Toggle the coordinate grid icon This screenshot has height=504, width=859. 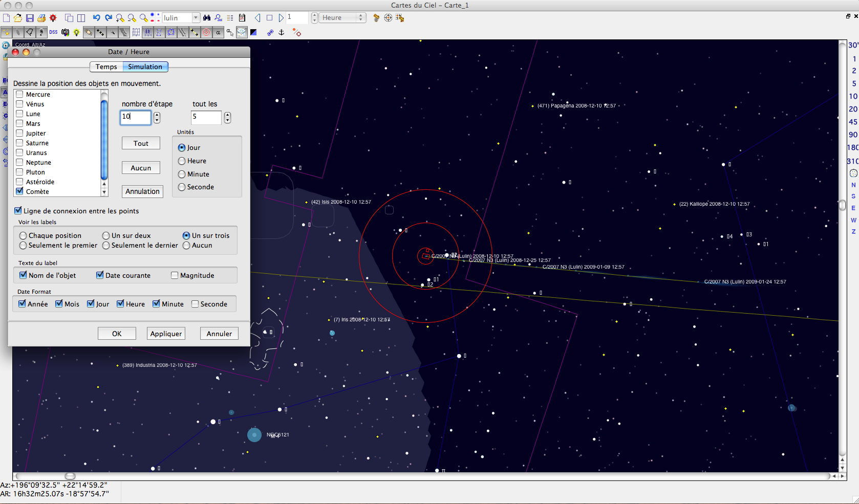[136, 32]
